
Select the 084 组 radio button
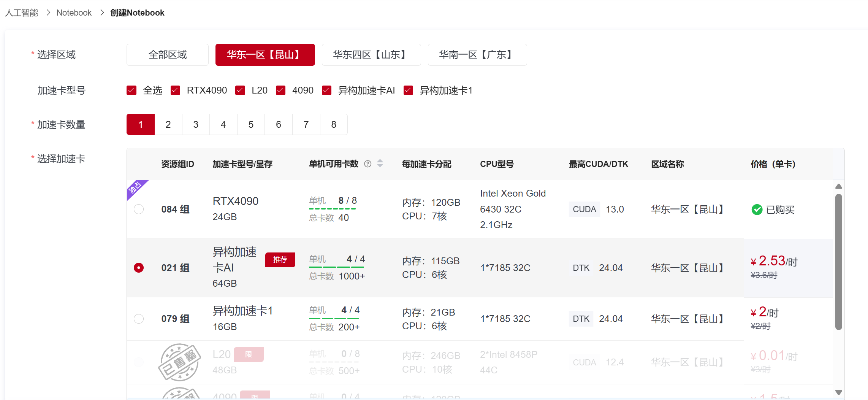139,210
